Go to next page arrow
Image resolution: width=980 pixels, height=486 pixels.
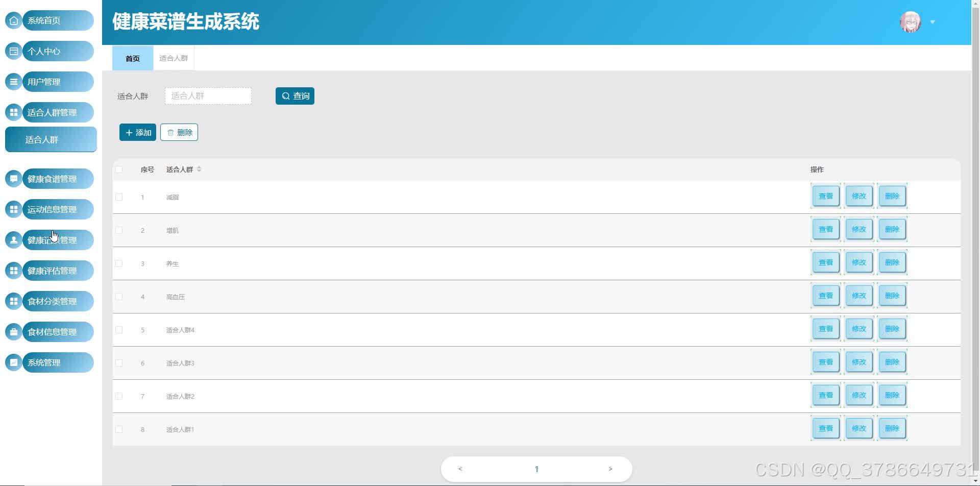tap(610, 469)
